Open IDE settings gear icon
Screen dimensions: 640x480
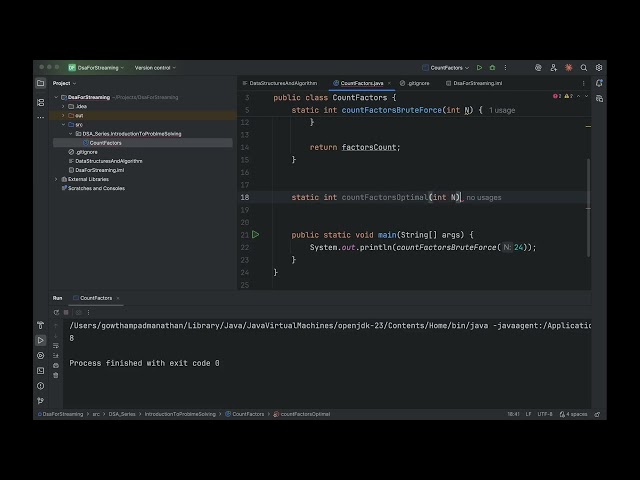[599, 68]
